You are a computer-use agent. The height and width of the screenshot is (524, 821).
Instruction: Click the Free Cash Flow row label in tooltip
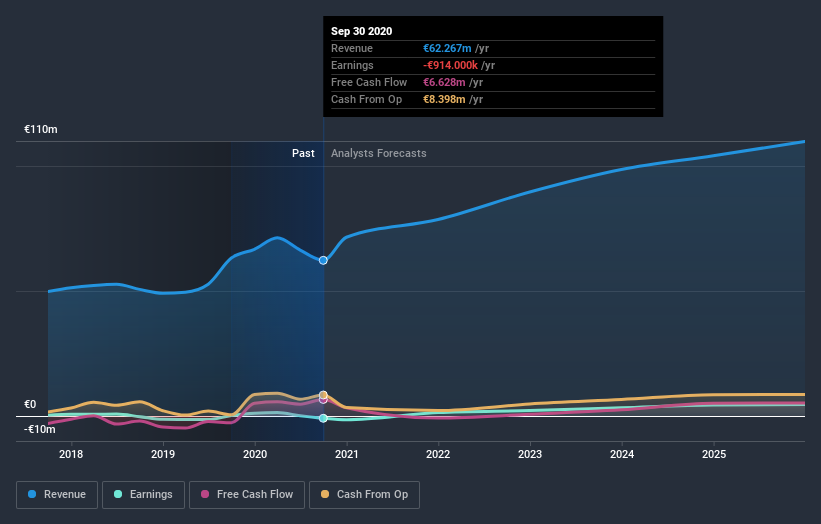369,82
